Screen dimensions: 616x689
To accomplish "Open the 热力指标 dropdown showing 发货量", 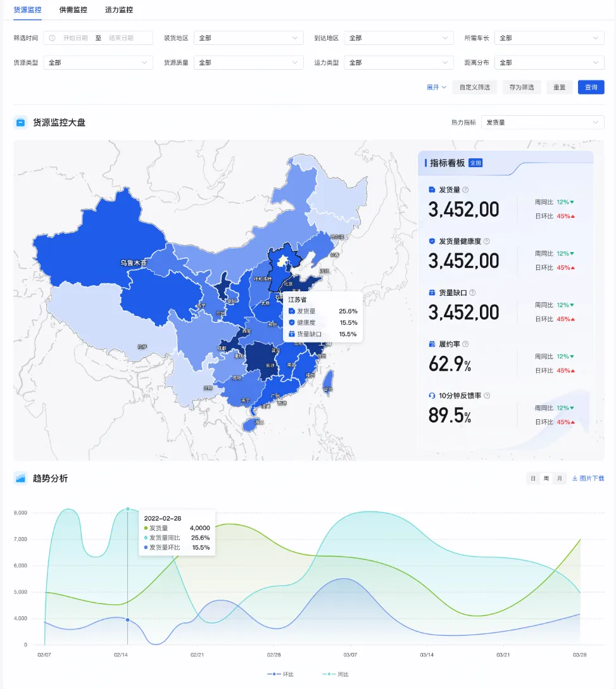I will point(543,122).
